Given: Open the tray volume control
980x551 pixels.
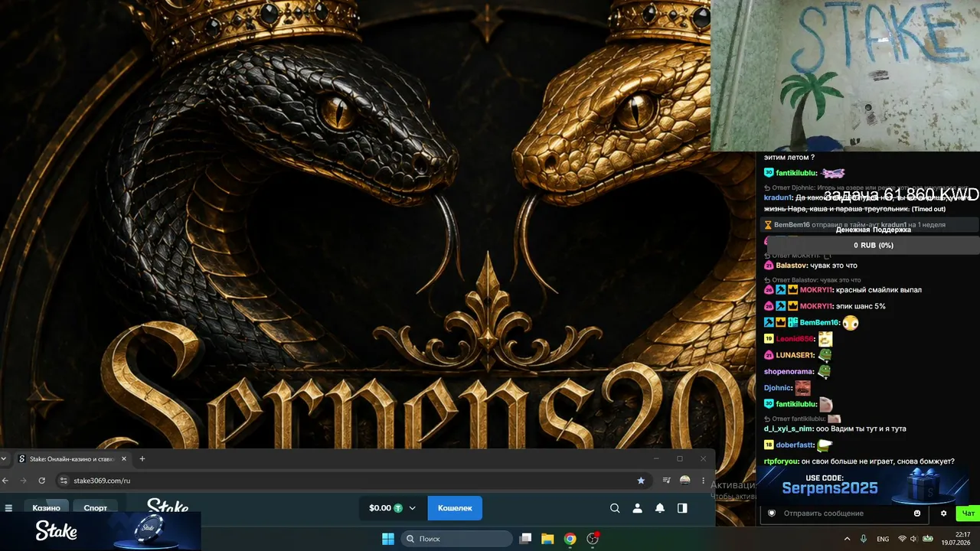Looking at the screenshot, I should (913, 539).
